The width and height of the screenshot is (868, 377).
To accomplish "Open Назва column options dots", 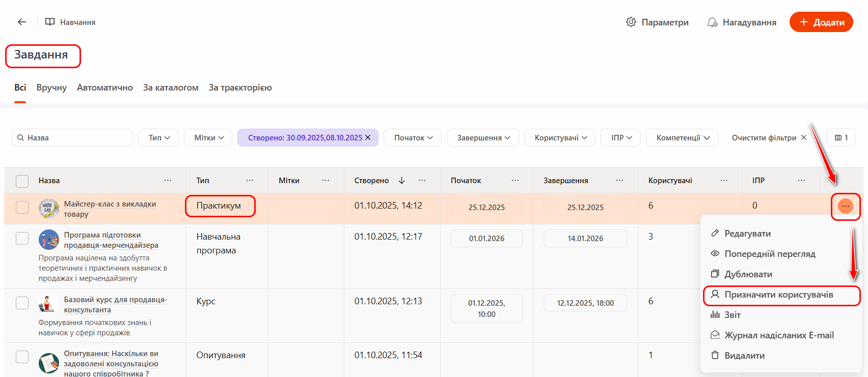I will pos(168,181).
